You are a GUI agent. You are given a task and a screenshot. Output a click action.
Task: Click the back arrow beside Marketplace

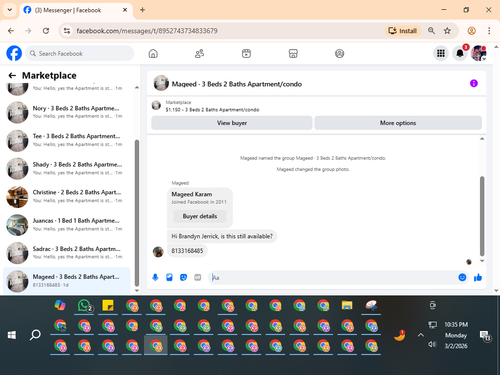pos(12,76)
